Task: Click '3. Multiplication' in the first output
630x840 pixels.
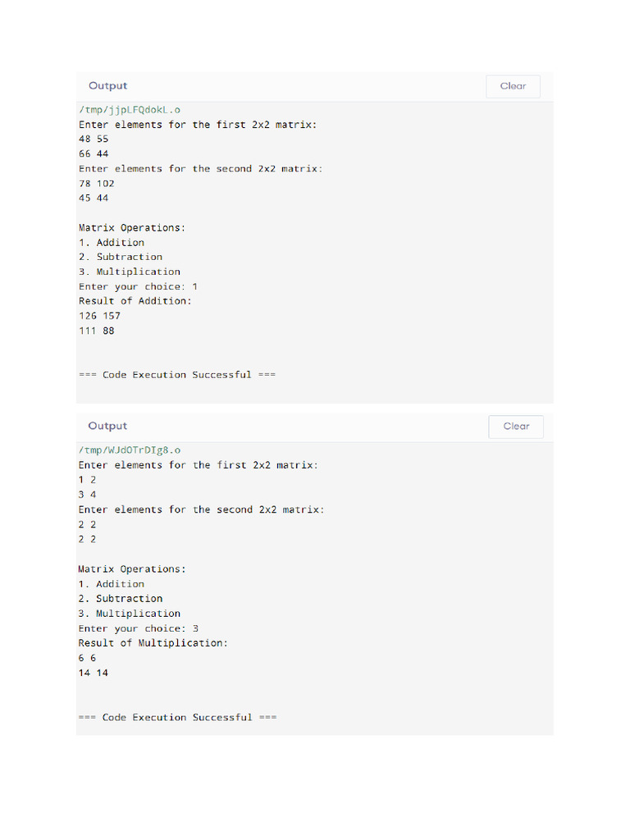Action: 130,272
